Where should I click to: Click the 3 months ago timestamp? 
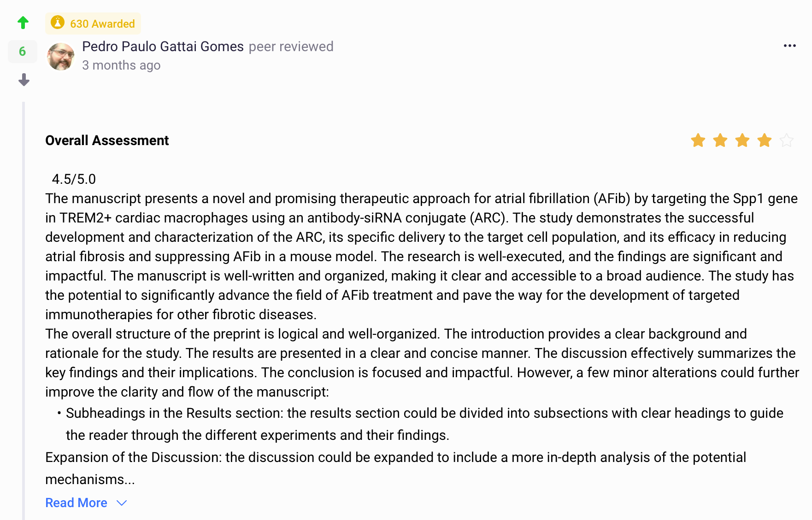coord(121,65)
